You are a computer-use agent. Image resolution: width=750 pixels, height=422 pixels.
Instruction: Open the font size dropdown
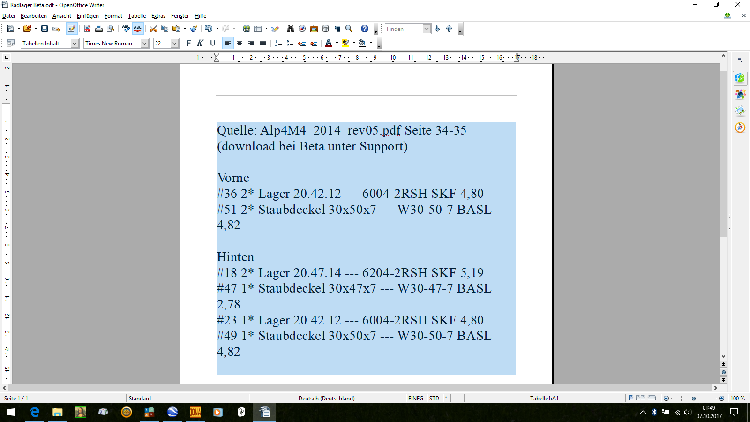pos(175,43)
